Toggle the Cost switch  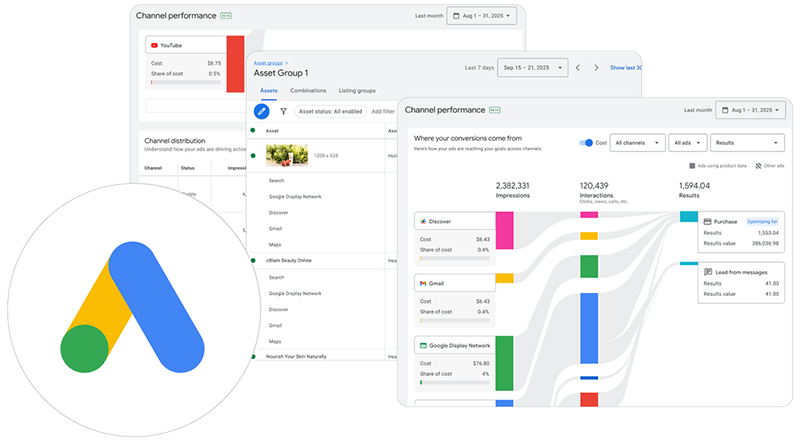click(x=586, y=143)
